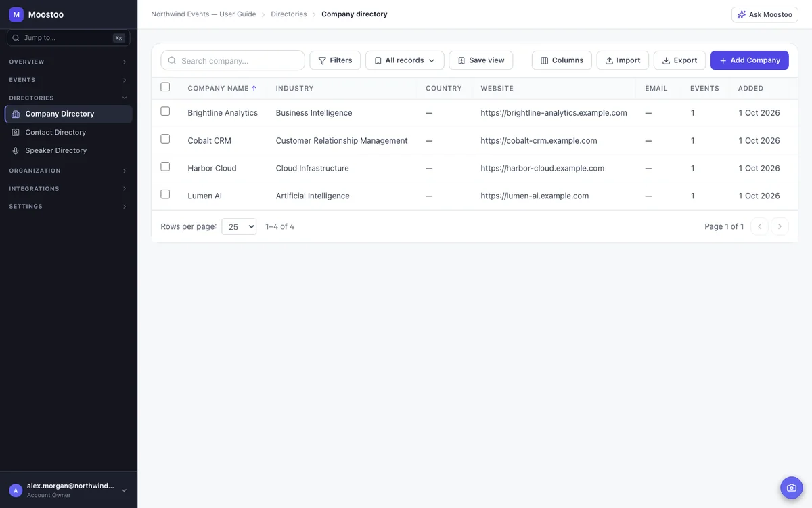Viewport: 812px width, 508px height.
Task: Select the Brightline Analytics row checkbox
Action: pos(165,111)
